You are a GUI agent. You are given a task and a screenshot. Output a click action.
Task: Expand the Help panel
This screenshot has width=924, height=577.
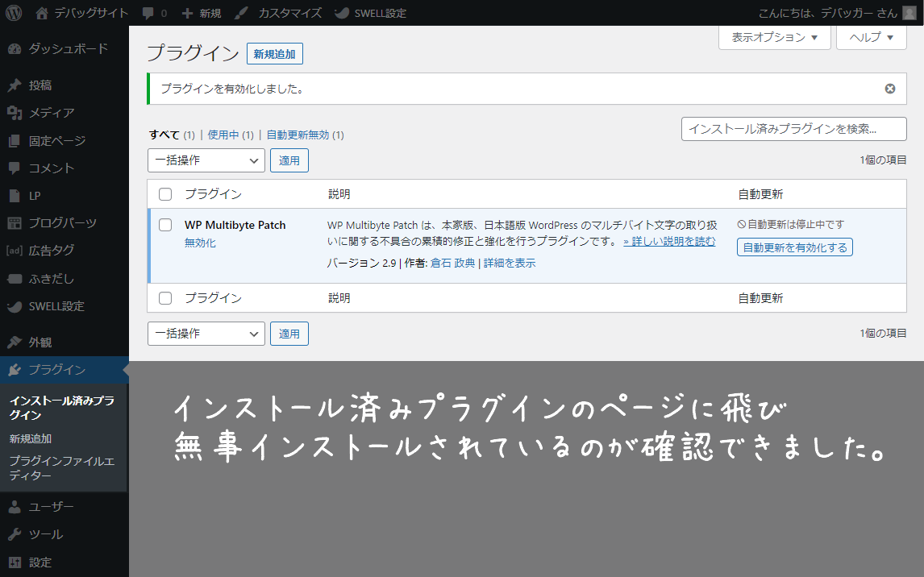click(x=872, y=37)
